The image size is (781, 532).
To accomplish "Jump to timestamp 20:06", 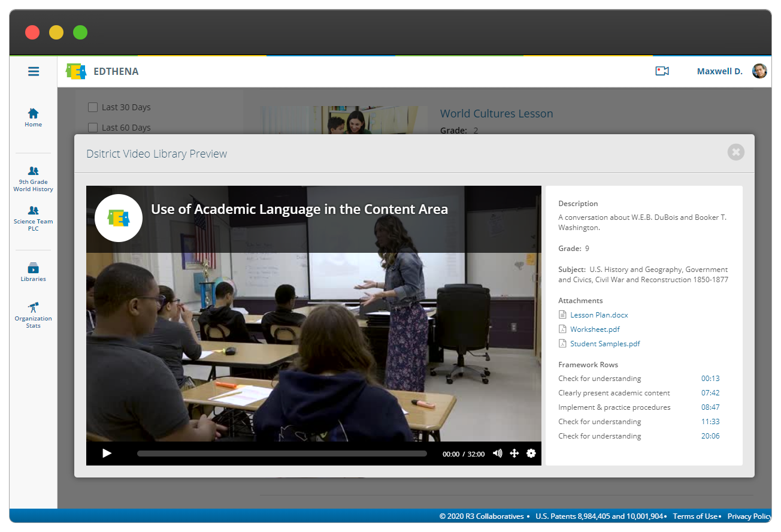I will [710, 436].
